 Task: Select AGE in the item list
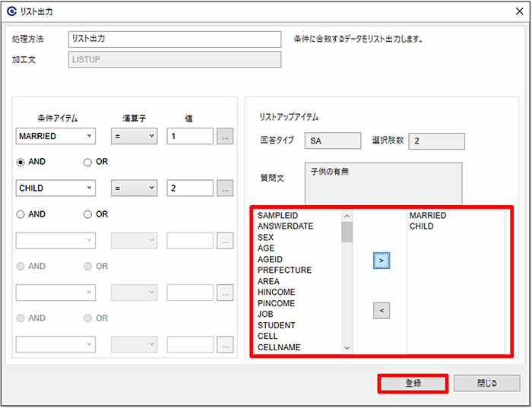pos(266,248)
